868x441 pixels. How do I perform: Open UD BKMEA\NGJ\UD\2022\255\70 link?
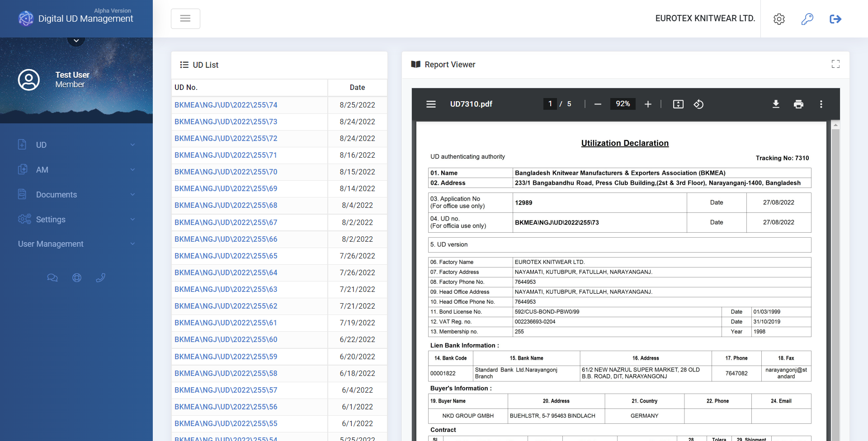226,172
